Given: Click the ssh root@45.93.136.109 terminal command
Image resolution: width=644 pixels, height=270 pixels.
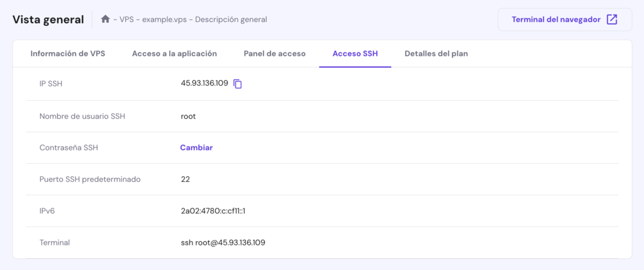Looking at the screenshot, I should [x=223, y=242].
